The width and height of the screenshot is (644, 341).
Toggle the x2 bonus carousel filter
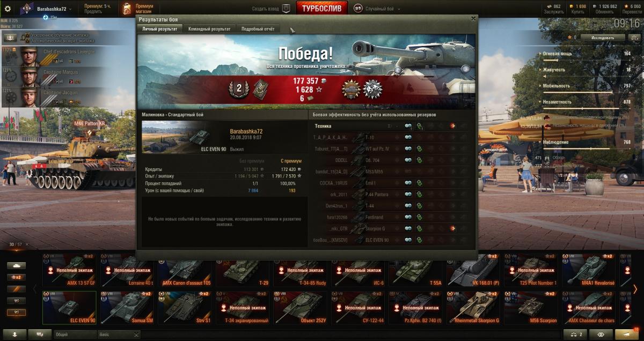(x=17, y=277)
